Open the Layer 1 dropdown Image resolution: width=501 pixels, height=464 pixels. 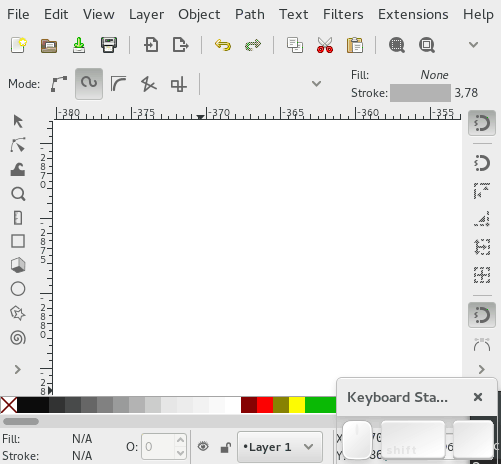point(280,447)
